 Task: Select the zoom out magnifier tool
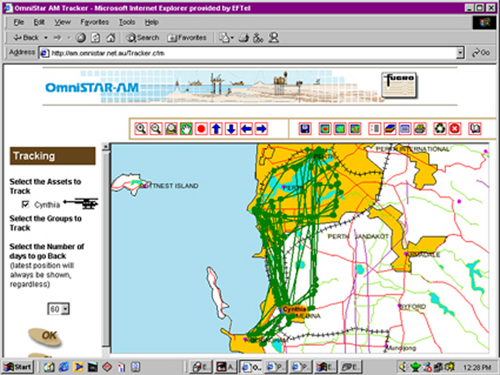pos(156,129)
